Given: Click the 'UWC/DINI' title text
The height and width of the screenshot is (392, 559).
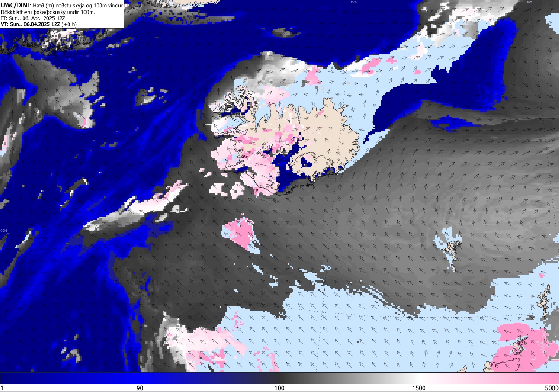Looking at the screenshot, I should (15, 5).
